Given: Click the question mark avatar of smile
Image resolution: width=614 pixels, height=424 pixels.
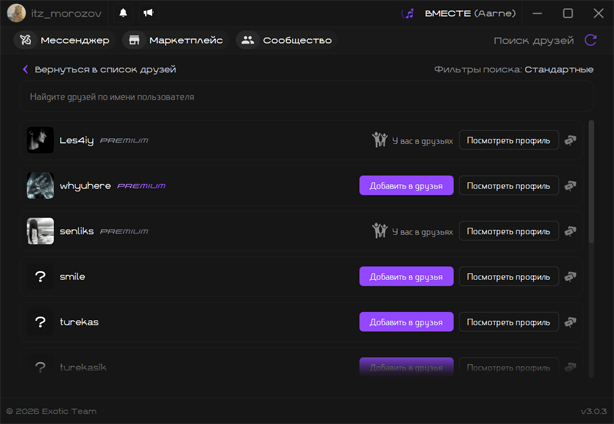Looking at the screenshot, I should (40, 276).
